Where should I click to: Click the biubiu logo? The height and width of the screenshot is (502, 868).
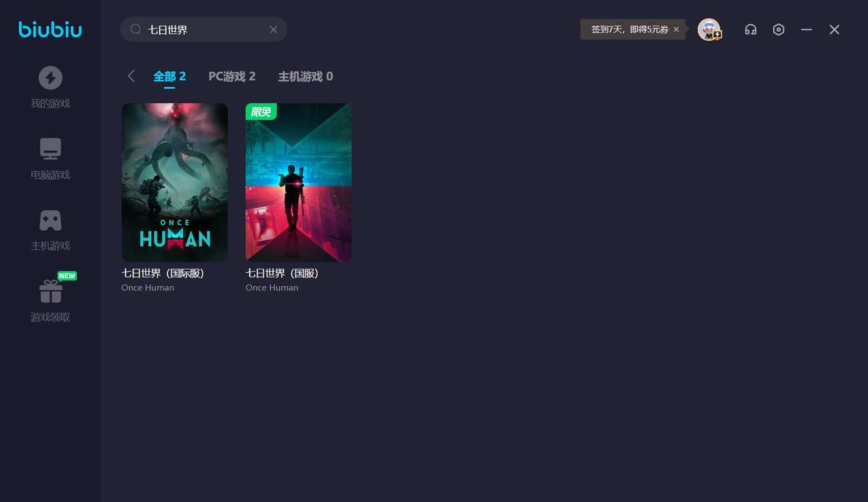pyautogui.click(x=50, y=30)
